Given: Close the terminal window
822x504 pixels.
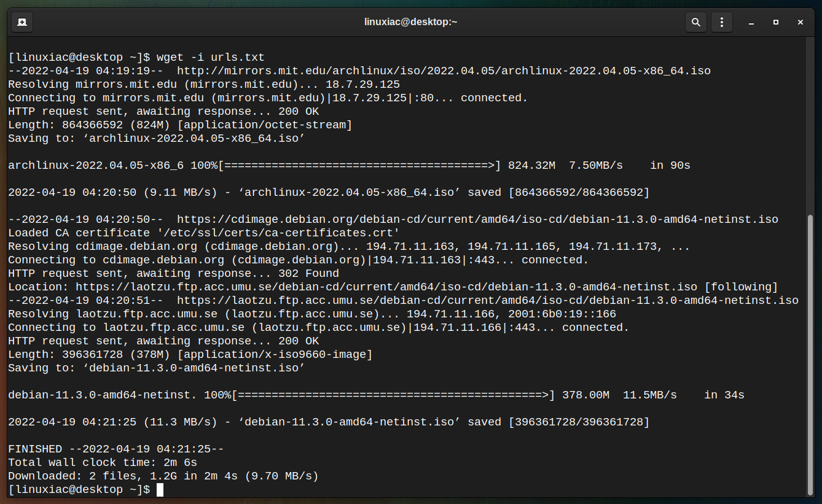Looking at the screenshot, I should [800, 22].
